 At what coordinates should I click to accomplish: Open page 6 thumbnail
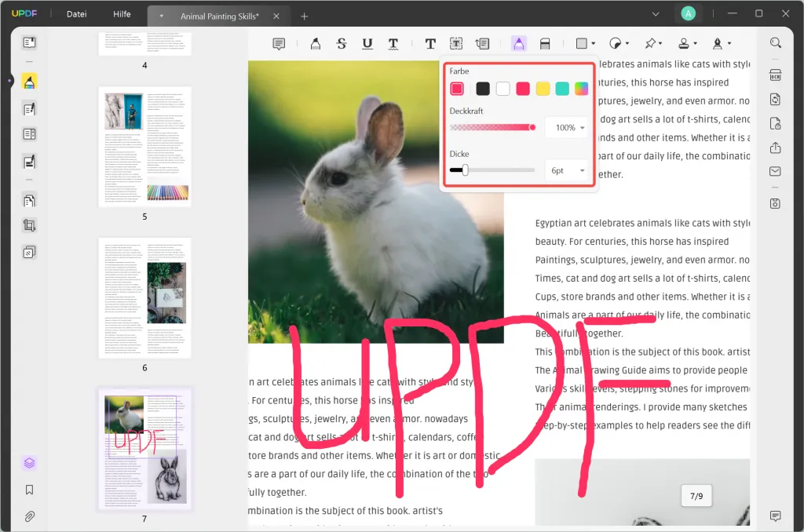coord(145,298)
